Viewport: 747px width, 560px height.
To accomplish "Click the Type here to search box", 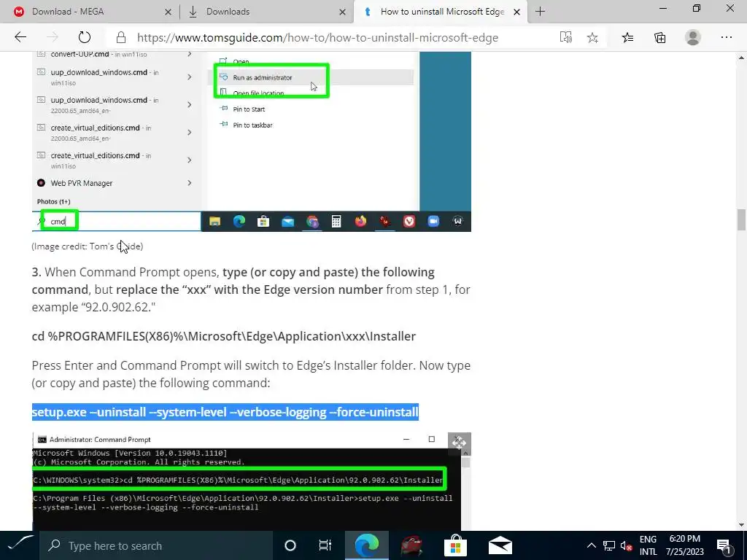I will click(x=156, y=545).
